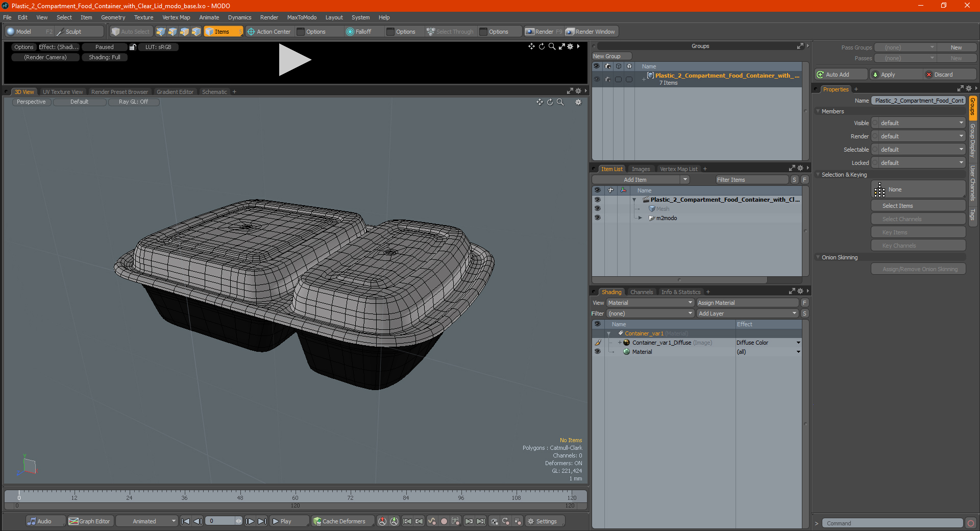The image size is (980, 531).
Task: Open Images tab in item panel
Action: 641,169
